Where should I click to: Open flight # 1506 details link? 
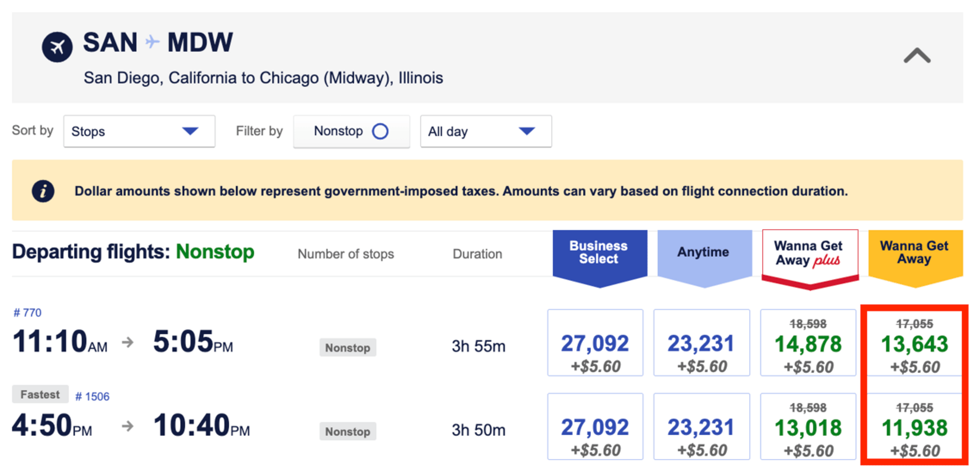pyautogui.click(x=92, y=396)
